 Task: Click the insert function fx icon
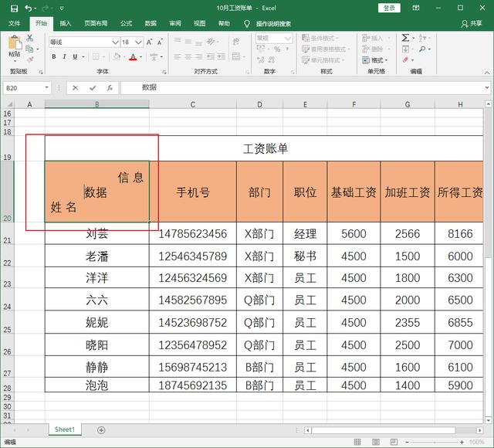click(110, 88)
